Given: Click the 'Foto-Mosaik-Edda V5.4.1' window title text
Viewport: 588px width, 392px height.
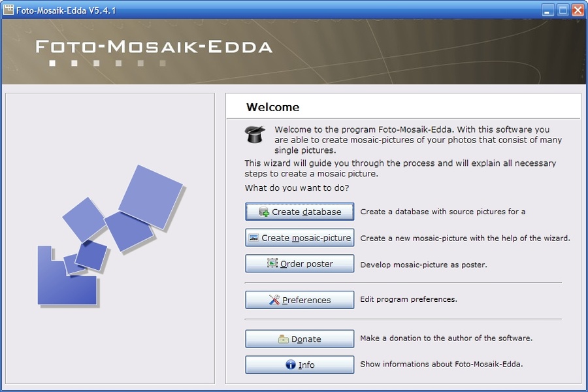Looking at the screenshot, I should point(66,10).
